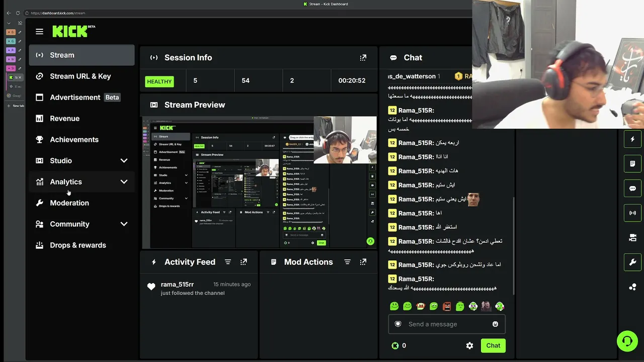Toggle the Stream Preview camera widget

click(x=632, y=237)
